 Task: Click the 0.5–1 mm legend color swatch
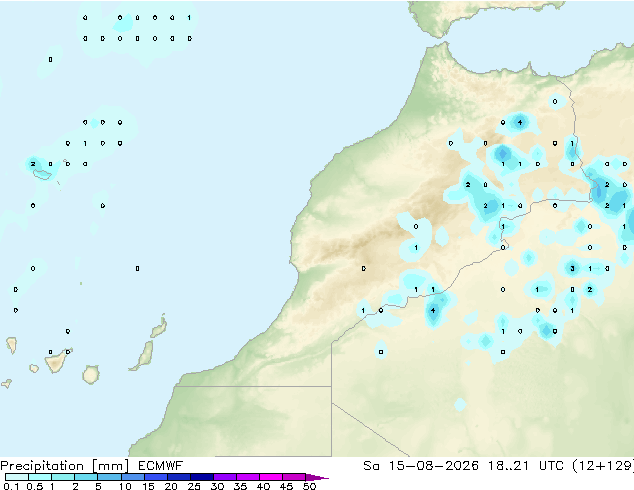[40, 477]
